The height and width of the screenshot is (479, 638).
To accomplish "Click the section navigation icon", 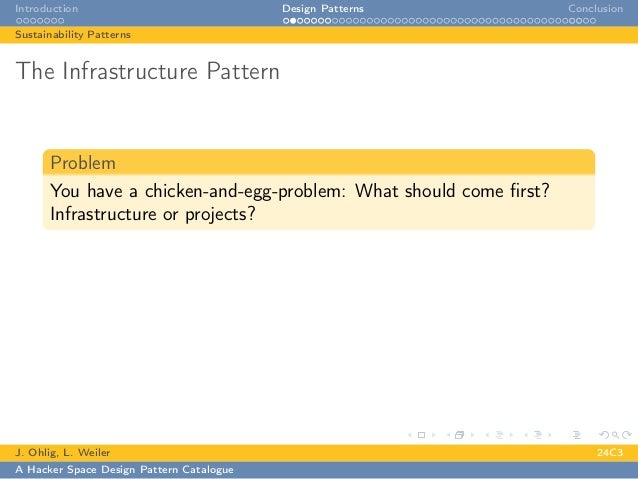I will tap(538, 435).
